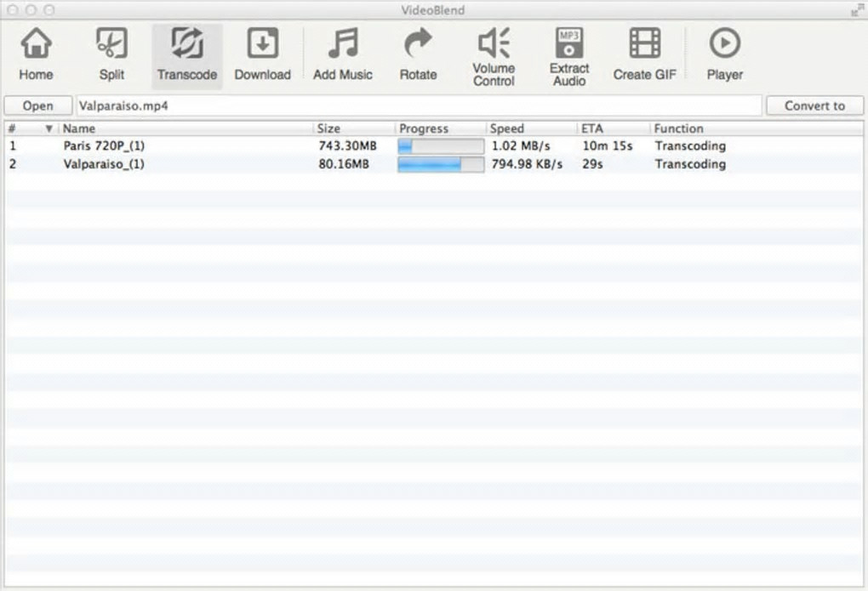Click the 794.98 KB/s speed value
The height and width of the screenshot is (591, 868).
click(x=527, y=164)
